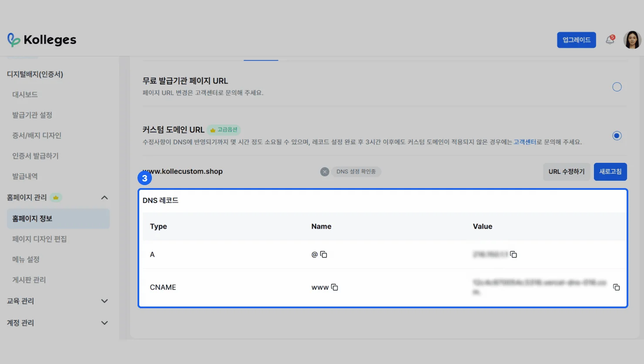Select 커스텀 도메인 URL radio option

point(617,136)
